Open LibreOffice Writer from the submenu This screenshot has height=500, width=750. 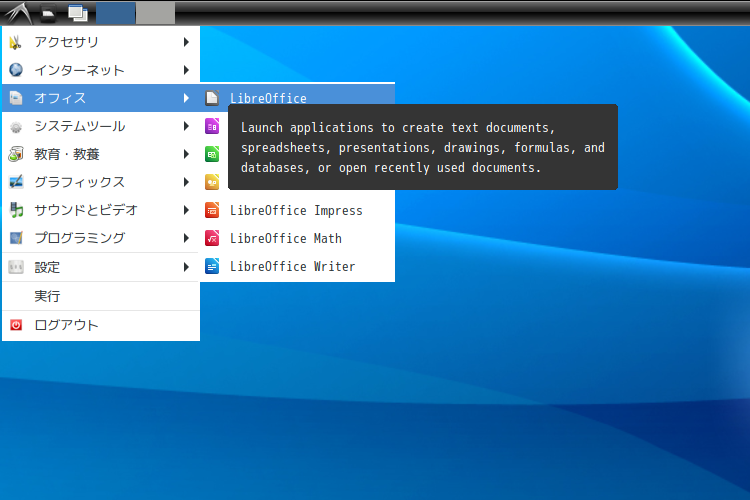click(x=298, y=266)
